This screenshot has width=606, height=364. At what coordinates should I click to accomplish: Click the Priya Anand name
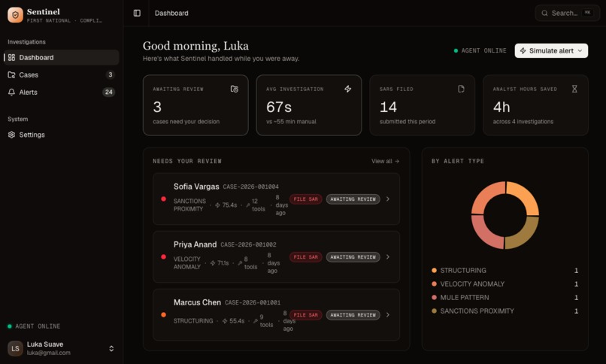(x=195, y=244)
